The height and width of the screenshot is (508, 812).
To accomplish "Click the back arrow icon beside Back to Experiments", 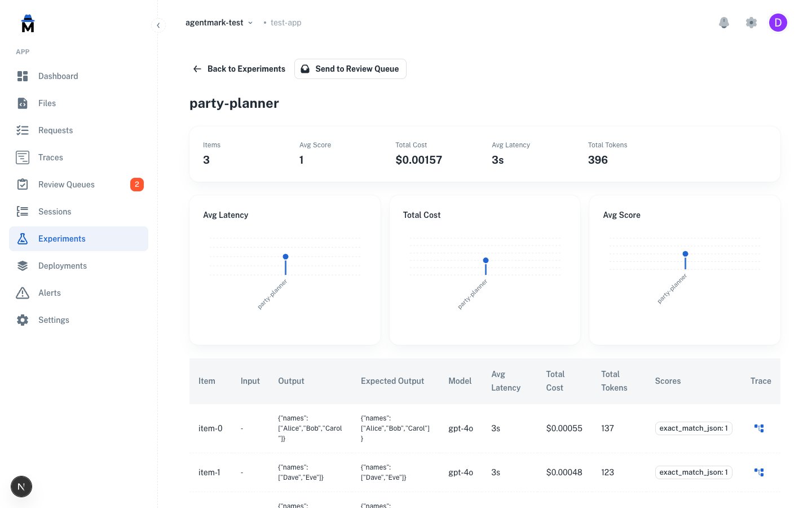I will (x=197, y=69).
